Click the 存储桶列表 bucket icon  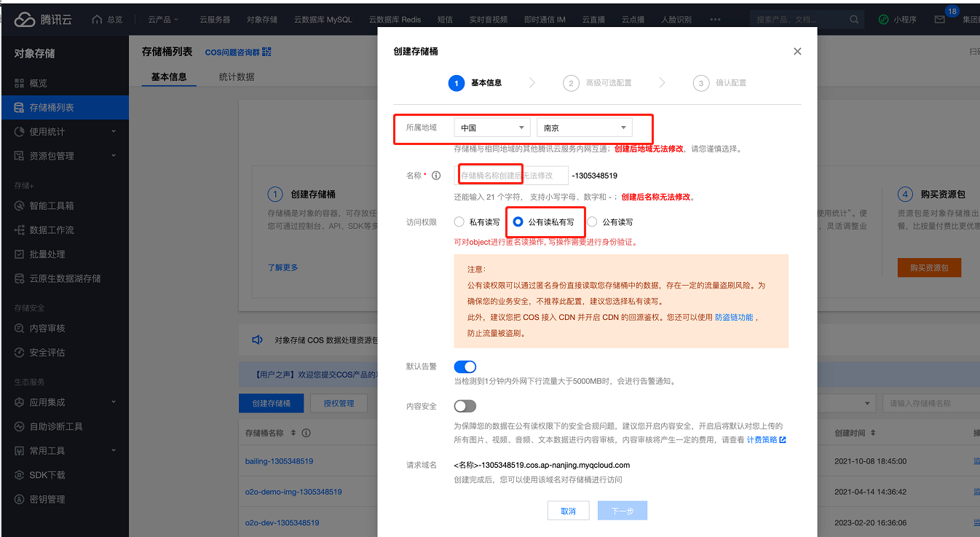coord(20,107)
